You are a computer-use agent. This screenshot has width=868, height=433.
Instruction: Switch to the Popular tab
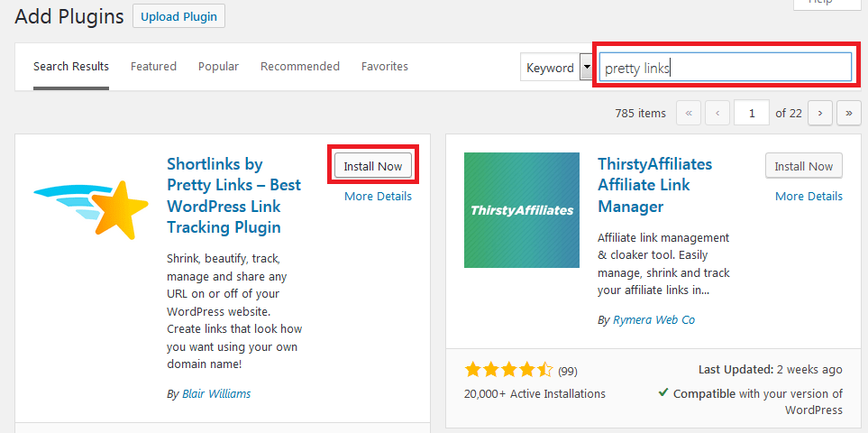(218, 67)
